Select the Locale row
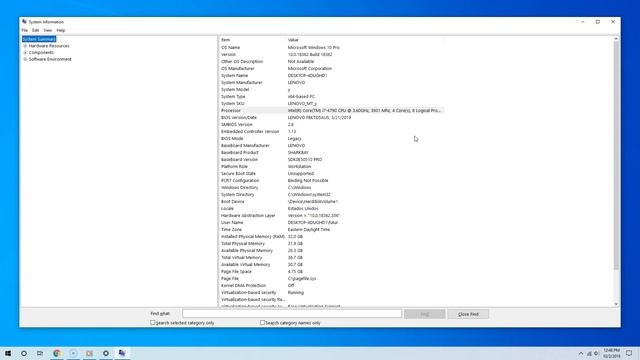Screen dimensions: 640x360 (x=331, y=208)
